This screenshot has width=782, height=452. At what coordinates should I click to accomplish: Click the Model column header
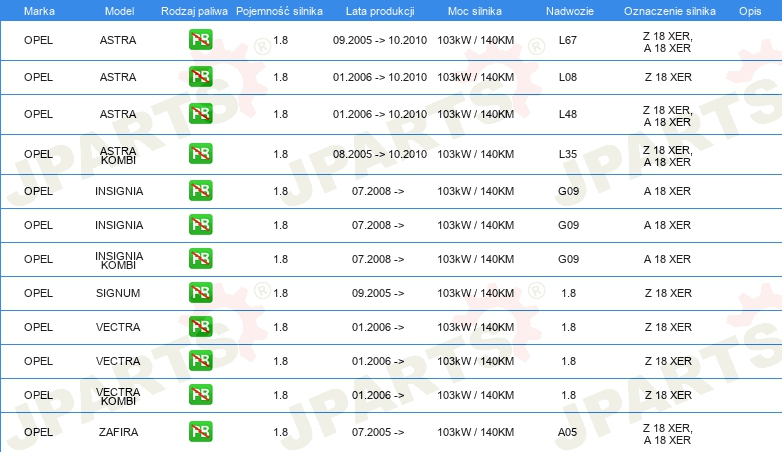pos(119,11)
